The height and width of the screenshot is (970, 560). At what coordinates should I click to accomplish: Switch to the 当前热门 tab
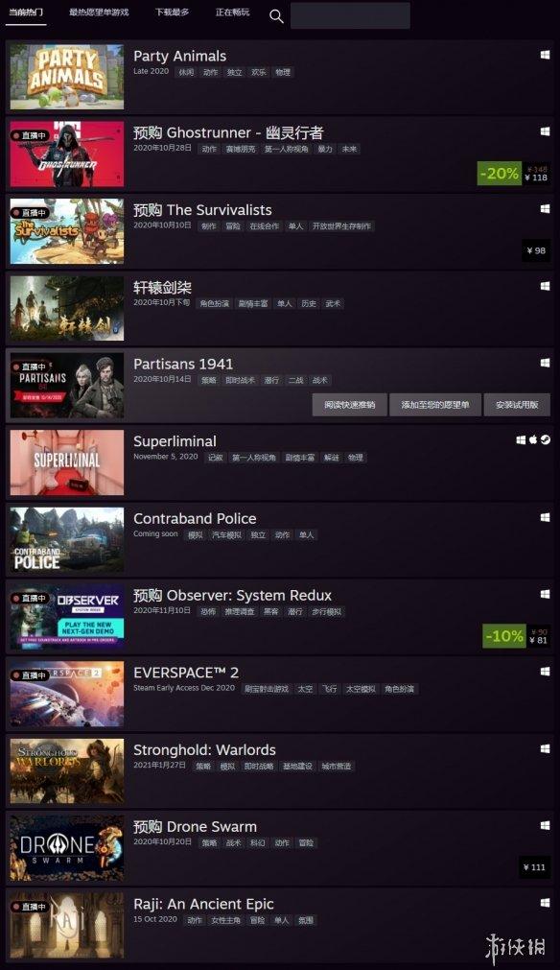(26, 12)
